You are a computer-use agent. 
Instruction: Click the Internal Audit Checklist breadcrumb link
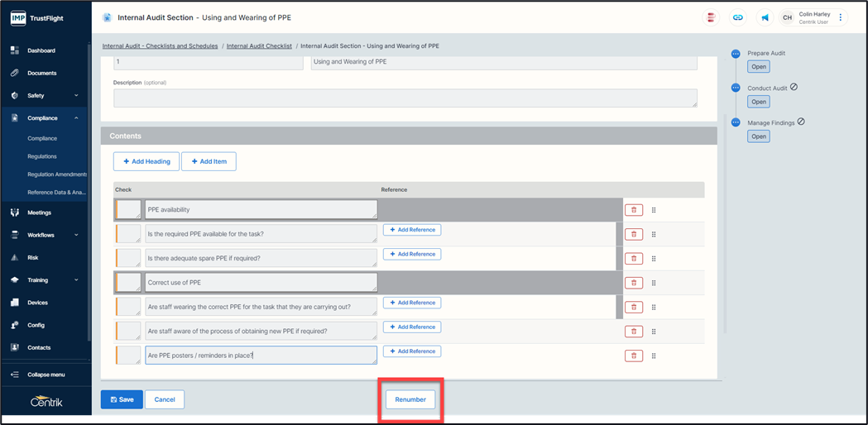[259, 46]
